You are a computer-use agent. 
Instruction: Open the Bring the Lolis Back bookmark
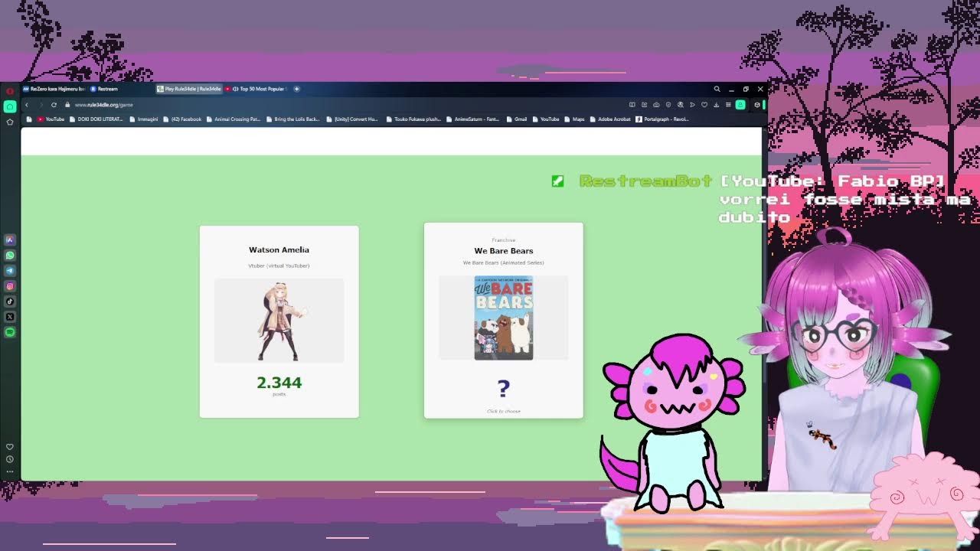tap(292, 119)
